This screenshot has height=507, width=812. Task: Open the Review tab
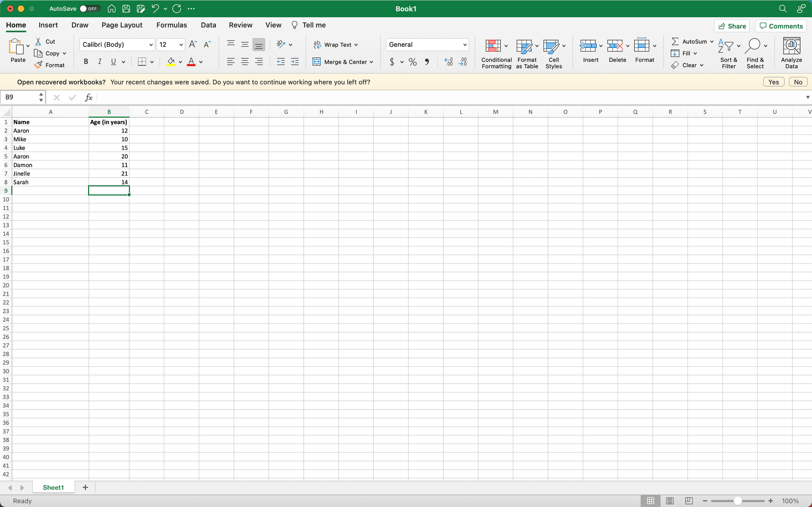click(240, 25)
